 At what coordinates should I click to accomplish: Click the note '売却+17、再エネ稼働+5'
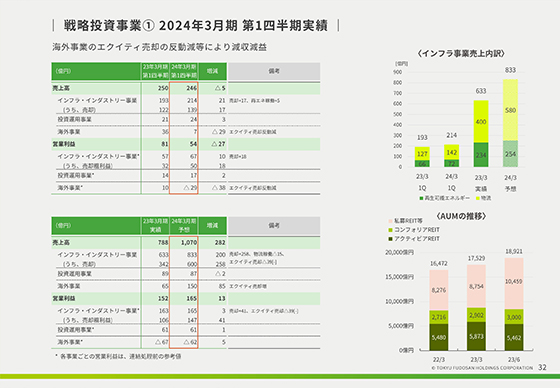coord(255,101)
